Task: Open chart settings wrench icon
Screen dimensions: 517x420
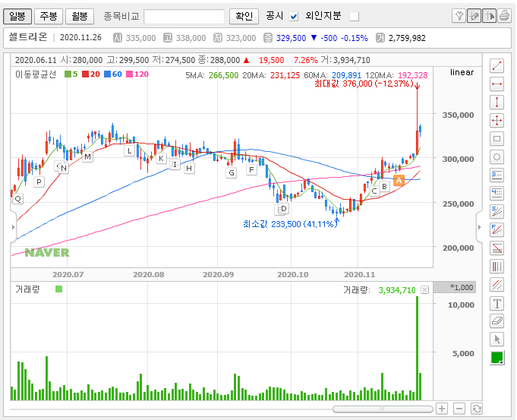Action: click(x=459, y=16)
